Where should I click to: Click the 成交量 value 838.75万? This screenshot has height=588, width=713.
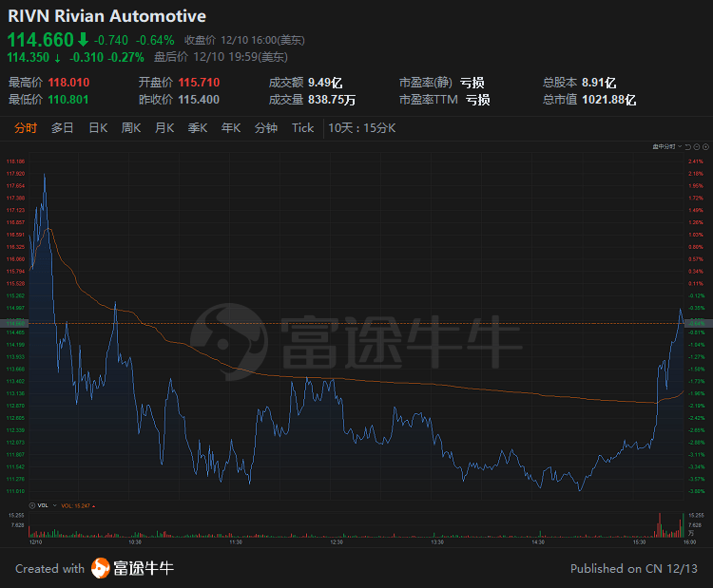pos(332,100)
